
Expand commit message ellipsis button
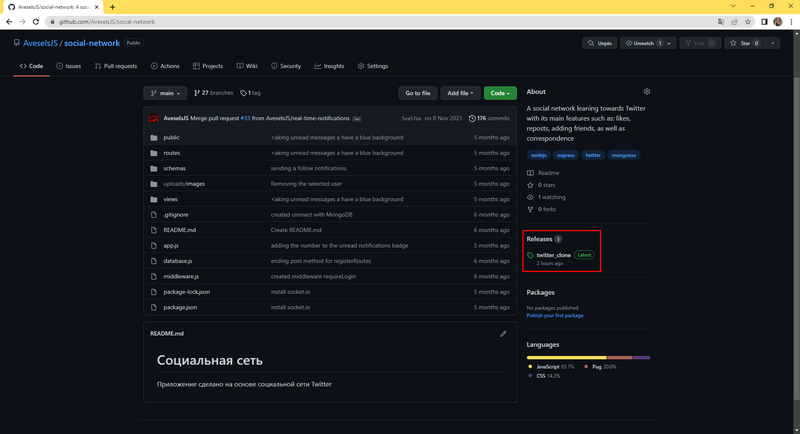tap(357, 119)
